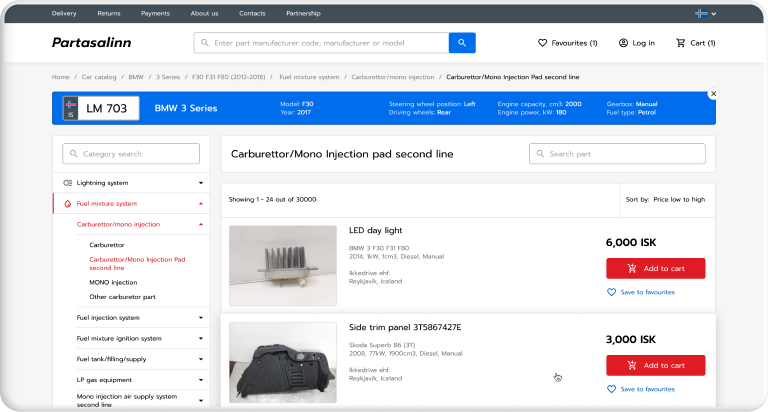Open the LED day light product thumbnail

(x=283, y=265)
